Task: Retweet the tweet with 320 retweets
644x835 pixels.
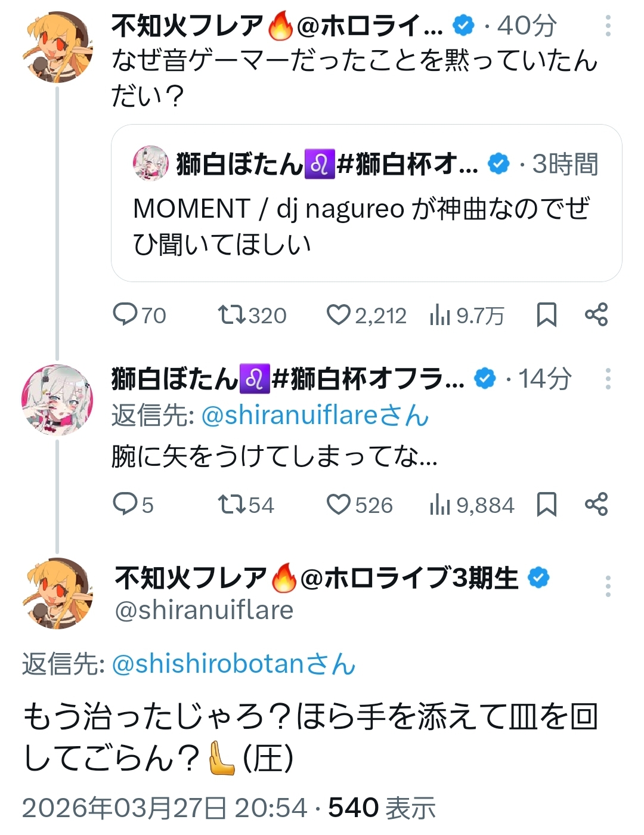Action: 231,314
